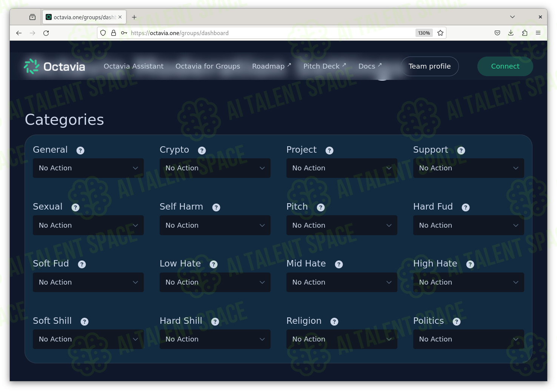Open the Hard Fud action dropdown
The image size is (557, 392).
coord(469,225)
